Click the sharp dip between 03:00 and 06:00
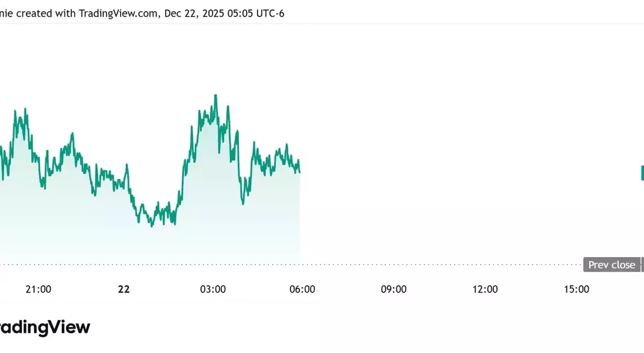 [243, 204]
